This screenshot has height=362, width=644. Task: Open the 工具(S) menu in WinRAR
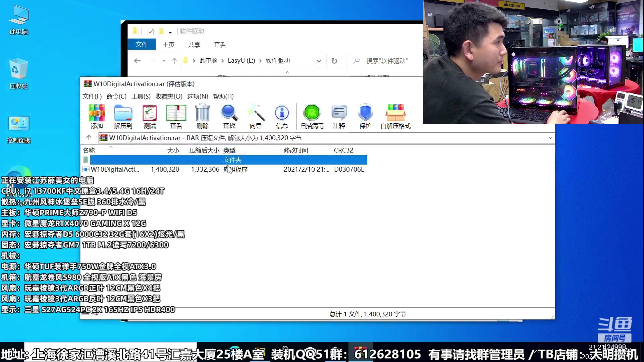(141, 96)
